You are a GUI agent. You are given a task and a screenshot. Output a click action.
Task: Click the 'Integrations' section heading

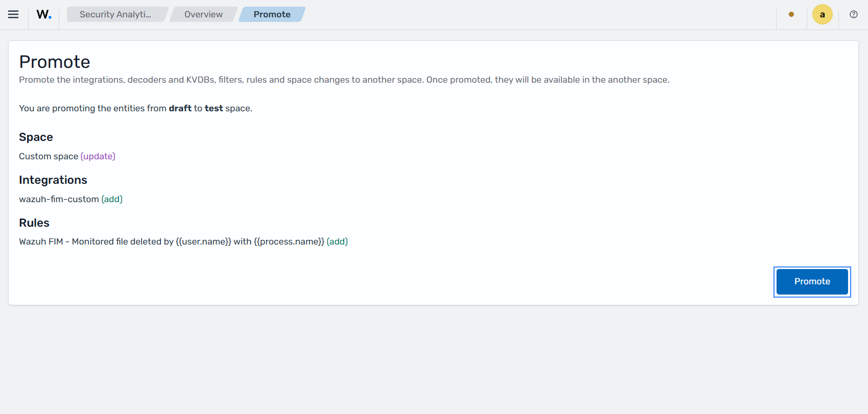point(53,180)
